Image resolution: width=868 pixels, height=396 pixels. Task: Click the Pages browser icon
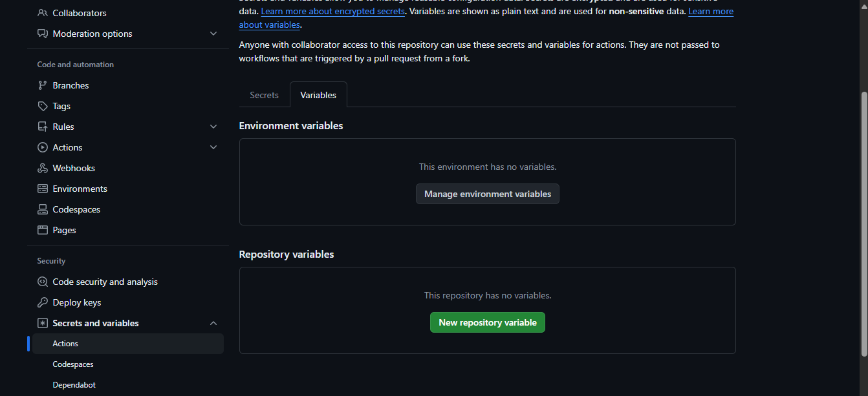[x=43, y=230]
